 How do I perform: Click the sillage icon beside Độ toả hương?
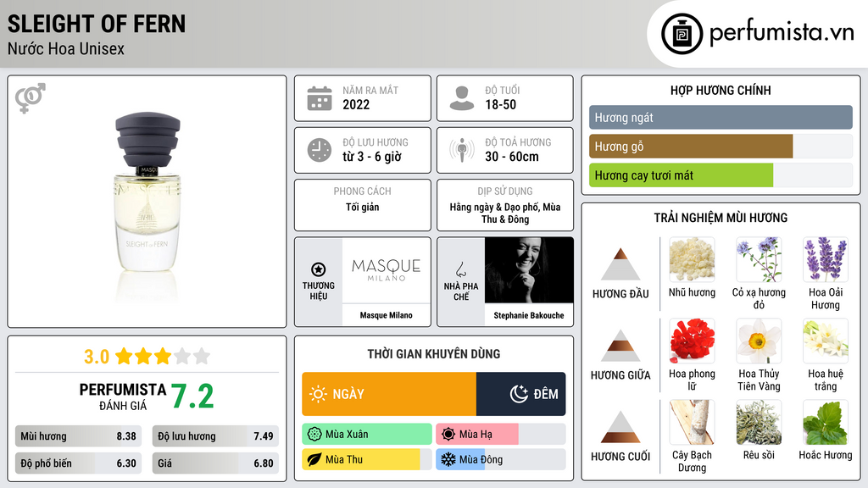[462, 150]
